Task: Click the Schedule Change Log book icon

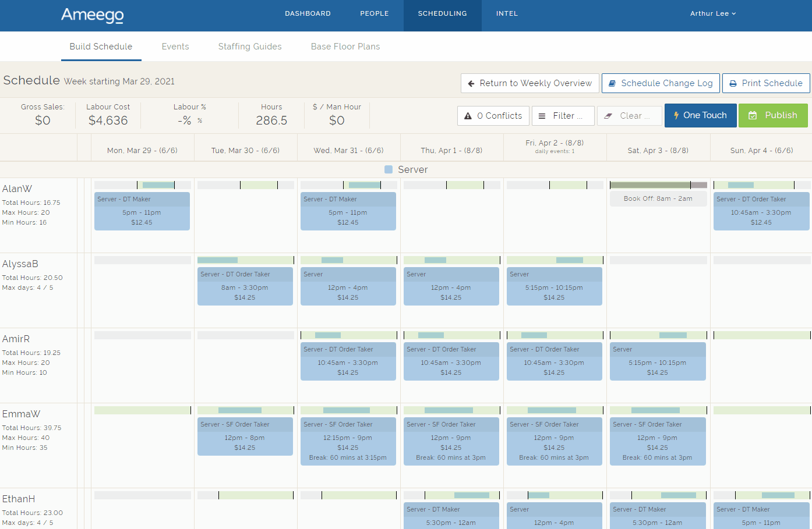Action: tap(612, 83)
